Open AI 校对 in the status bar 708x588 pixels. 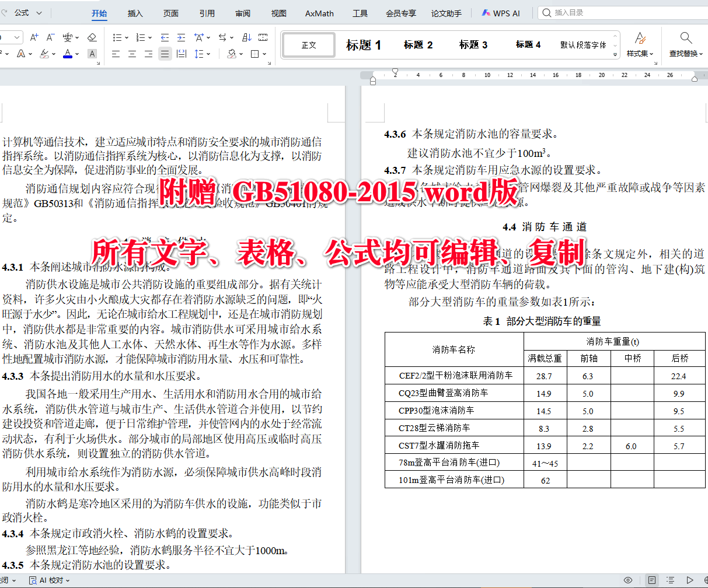pos(50,580)
